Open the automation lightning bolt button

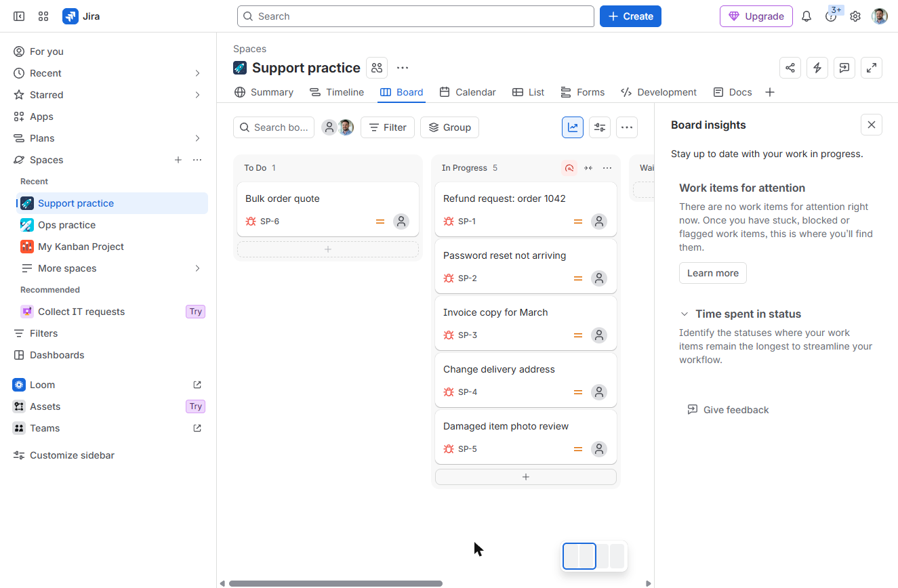[817, 68]
